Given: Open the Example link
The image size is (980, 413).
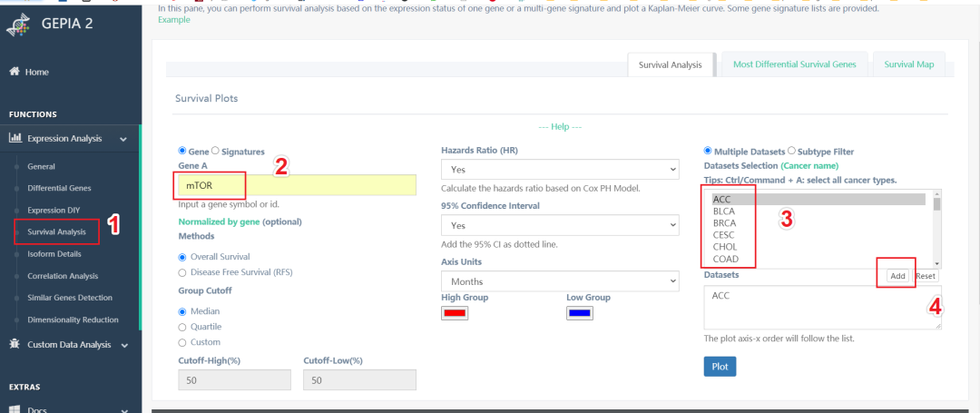Looking at the screenshot, I should tap(173, 19).
